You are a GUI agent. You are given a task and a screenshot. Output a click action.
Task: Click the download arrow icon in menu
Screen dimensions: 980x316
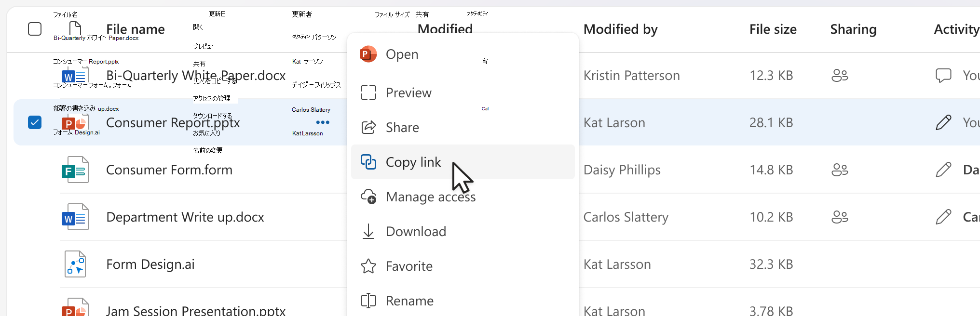click(368, 231)
